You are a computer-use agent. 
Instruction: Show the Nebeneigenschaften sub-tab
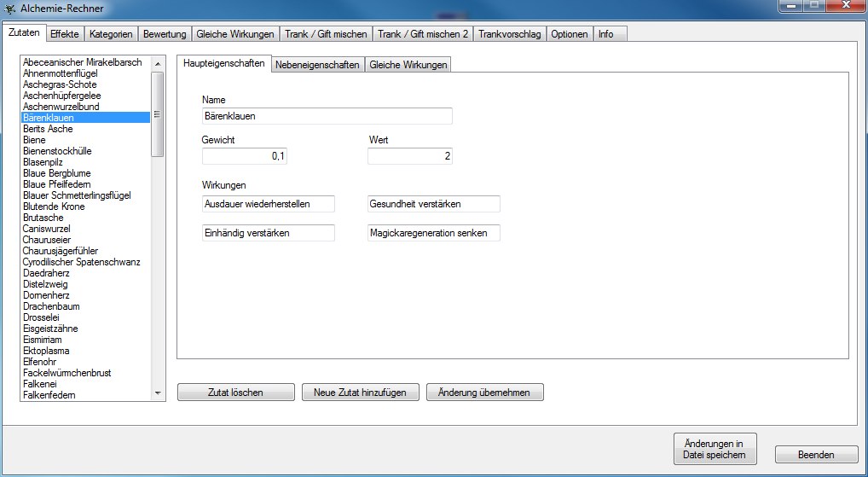pyautogui.click(x=317, y=65)
